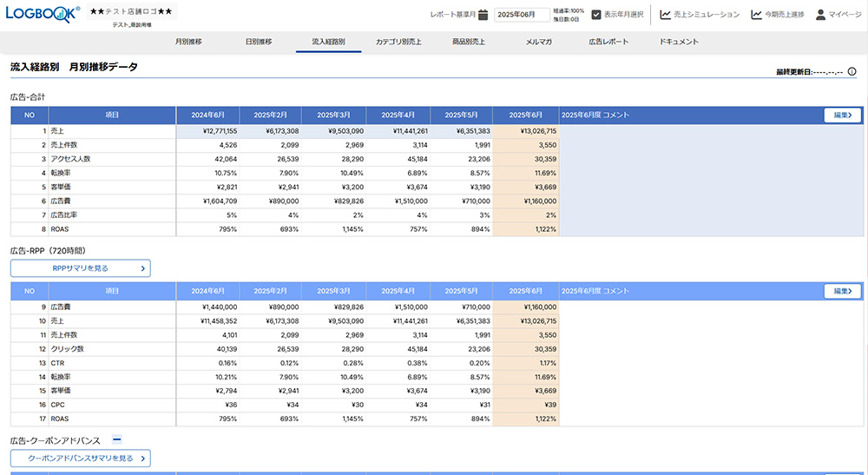
Task: Click highlighted 2025年6月 売上 cell ¥13,026,715
Action: pyautogui.click(x=526, y=131)
